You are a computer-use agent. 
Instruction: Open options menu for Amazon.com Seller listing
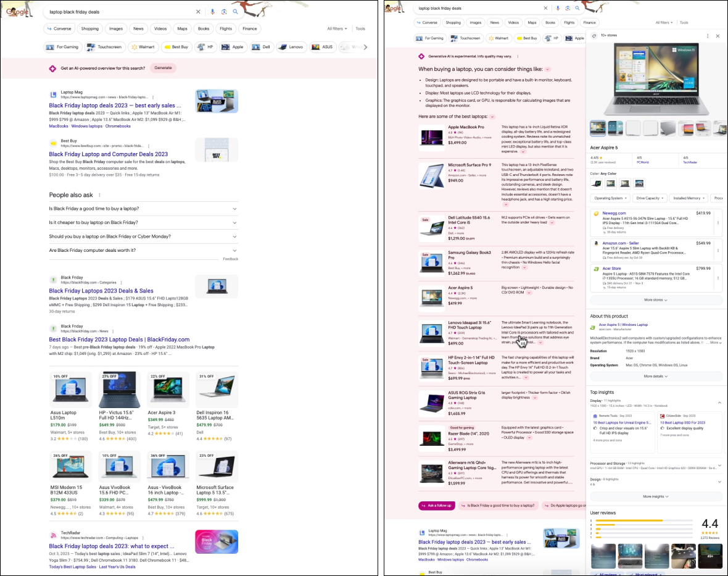point(718,251)
